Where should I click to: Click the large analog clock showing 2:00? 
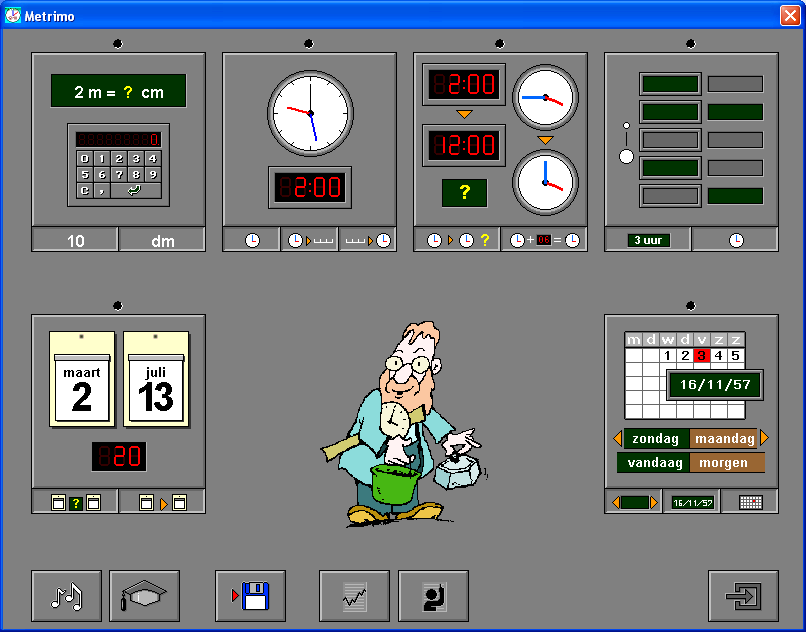[x=310, y=113]
